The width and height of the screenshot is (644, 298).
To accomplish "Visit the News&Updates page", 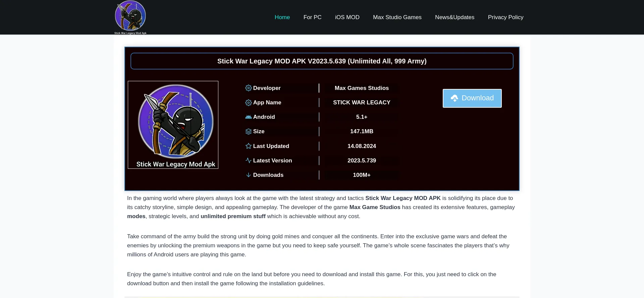I will pos(454,17).
